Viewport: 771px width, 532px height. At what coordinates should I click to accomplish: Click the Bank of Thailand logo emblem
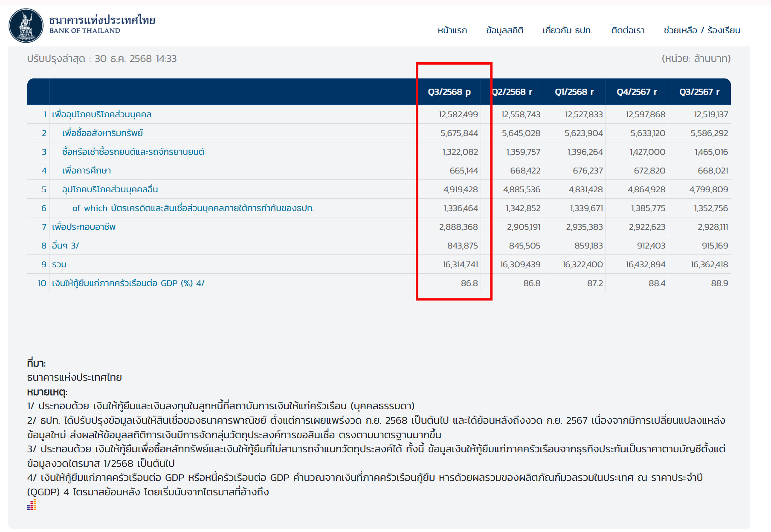tap(26, 26)
